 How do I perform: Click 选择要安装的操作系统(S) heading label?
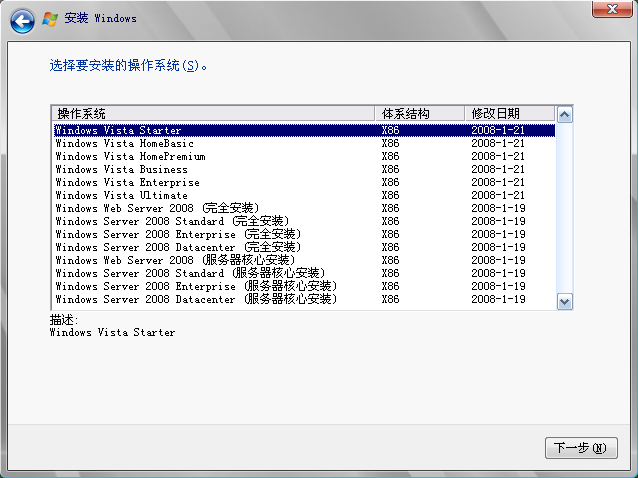point(128,65)
